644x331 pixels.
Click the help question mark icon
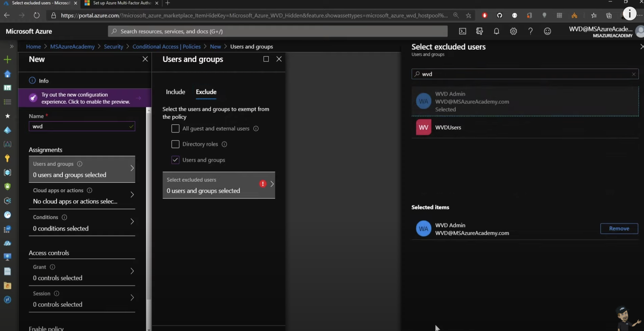(x=530, y=31)
